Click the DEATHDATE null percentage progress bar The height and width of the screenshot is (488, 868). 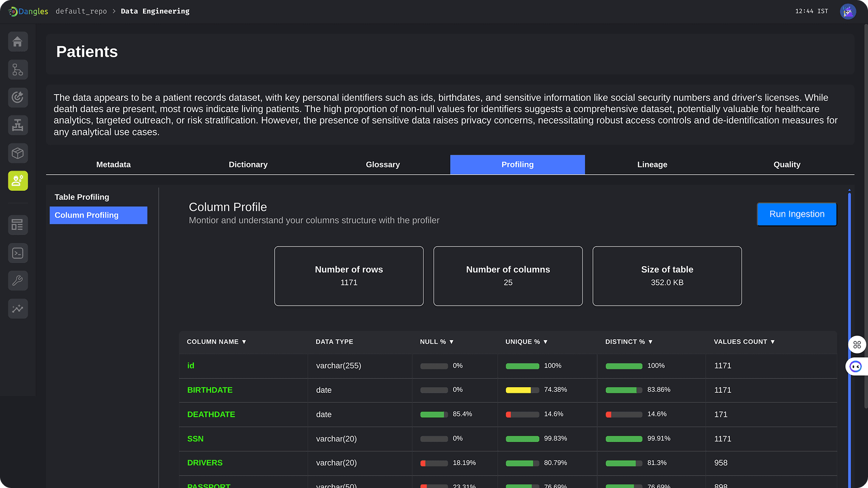coord(433,414)
